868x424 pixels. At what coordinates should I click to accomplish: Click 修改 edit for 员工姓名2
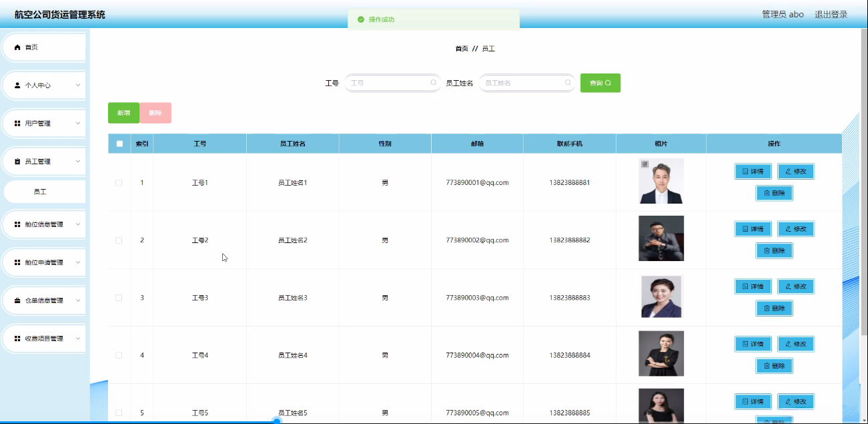[795, 229]
